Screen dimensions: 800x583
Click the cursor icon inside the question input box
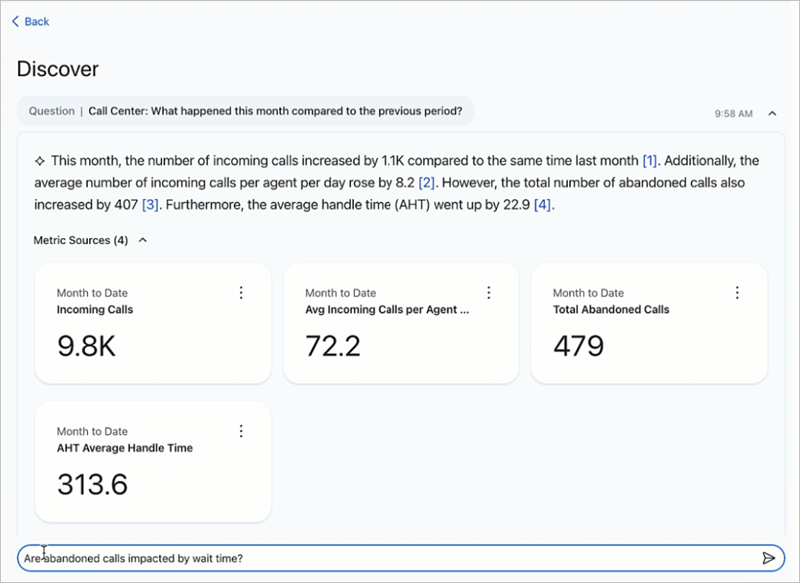(44, 552)
